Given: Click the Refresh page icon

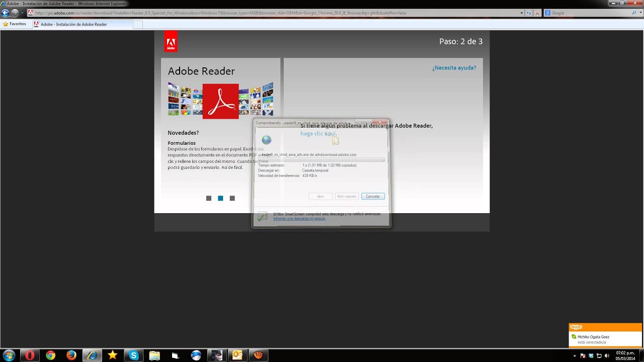Looking at the screenshot, I should (529, 13).
